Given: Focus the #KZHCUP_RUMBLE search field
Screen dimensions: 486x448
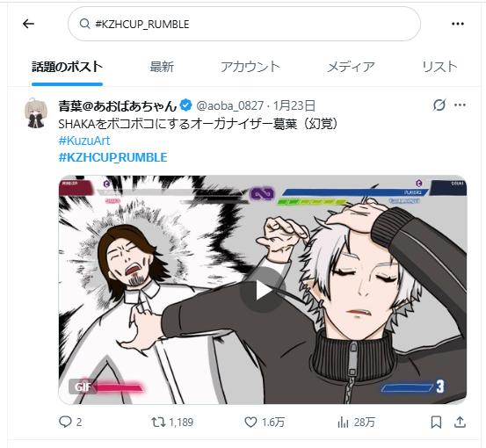Looking at the screenshot, I should tap(244, 24).
